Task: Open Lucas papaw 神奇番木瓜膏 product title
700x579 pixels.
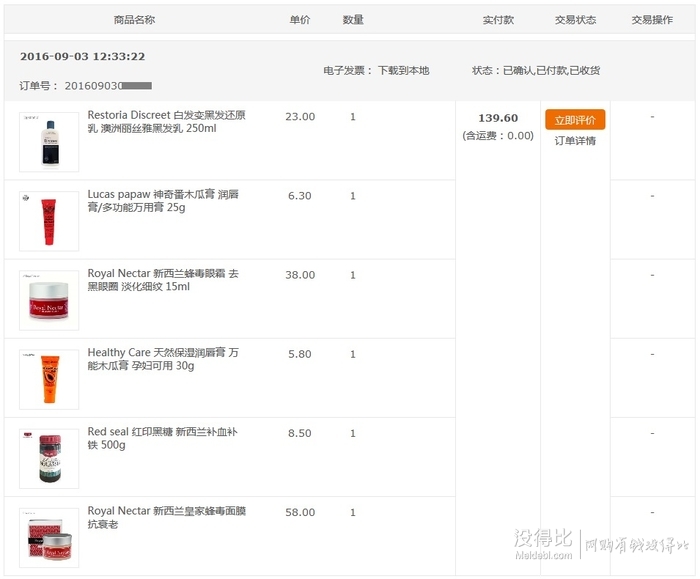Action: (x=163, y=200)
